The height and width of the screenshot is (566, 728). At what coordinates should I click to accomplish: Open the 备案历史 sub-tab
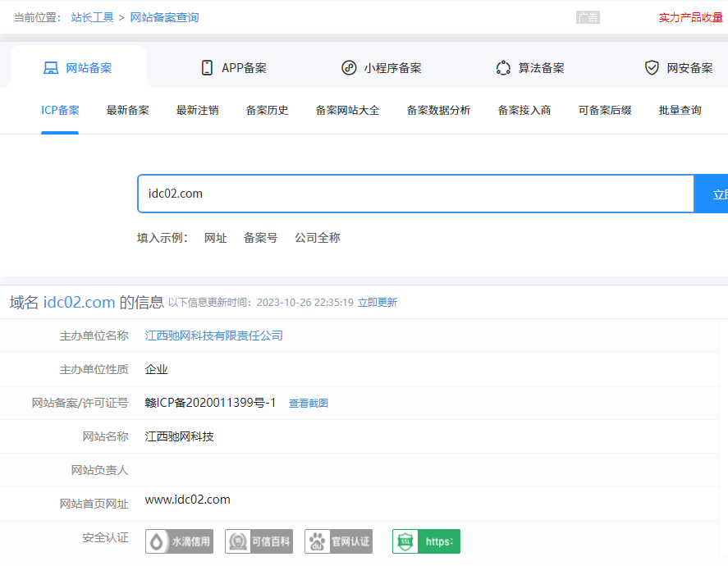point(267,111)
